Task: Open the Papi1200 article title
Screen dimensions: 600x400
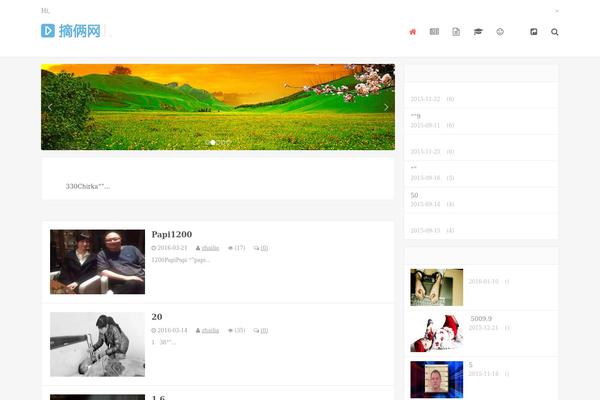Action: 172,234
